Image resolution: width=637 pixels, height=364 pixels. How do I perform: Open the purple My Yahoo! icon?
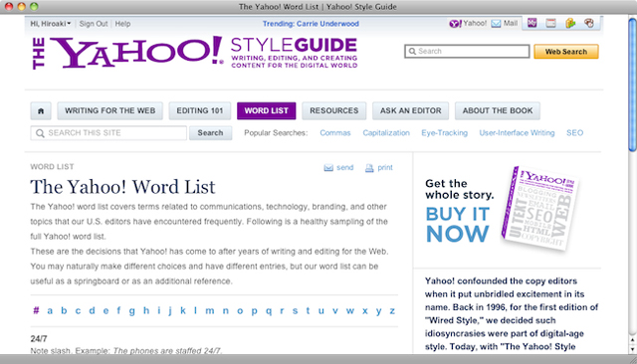click(532, 23)
